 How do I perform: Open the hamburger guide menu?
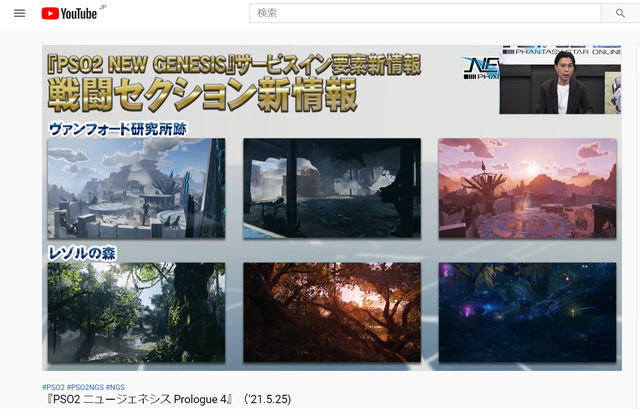tap(19, 13)
